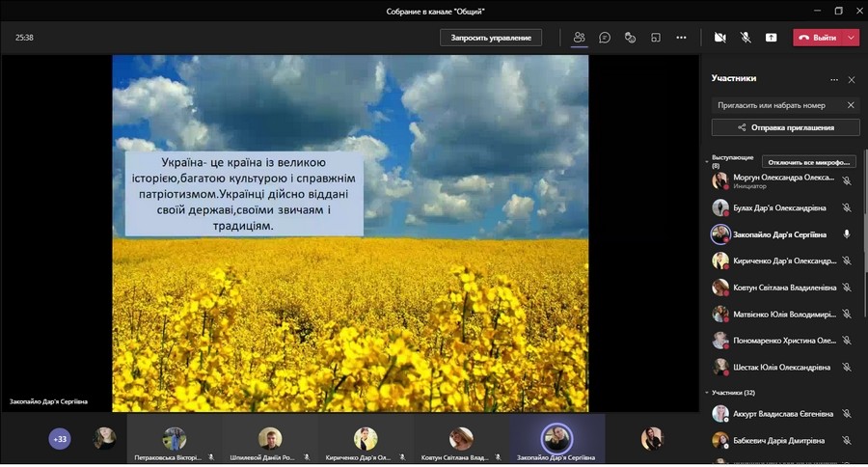Click the Запросить управление button
Image resolution: width=868 pixels, height=467 pixels.
coord(491,38)
